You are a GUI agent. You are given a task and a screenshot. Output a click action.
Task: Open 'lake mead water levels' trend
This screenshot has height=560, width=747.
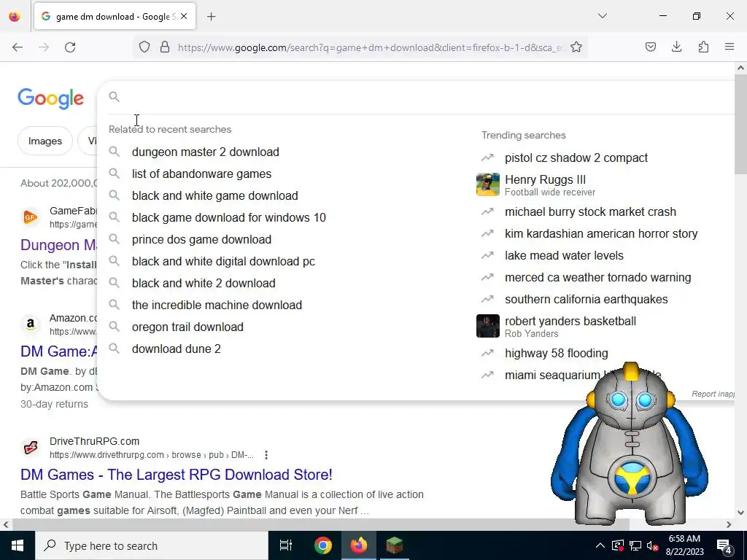(564, 256)
